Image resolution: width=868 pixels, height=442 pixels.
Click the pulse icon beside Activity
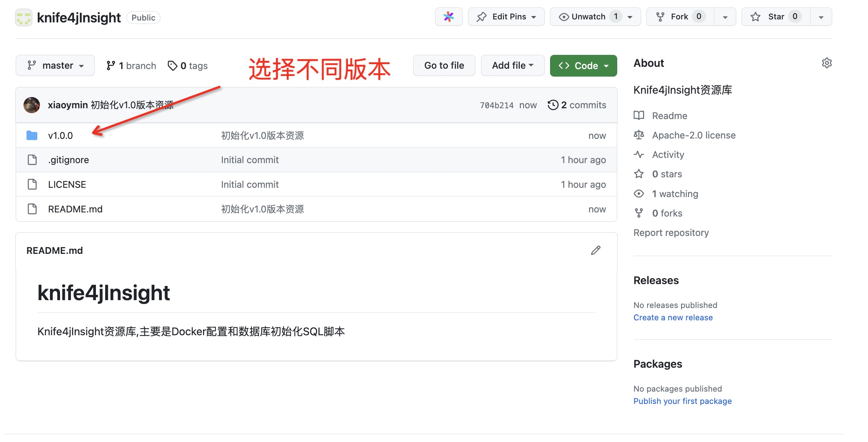pos(639,154)
